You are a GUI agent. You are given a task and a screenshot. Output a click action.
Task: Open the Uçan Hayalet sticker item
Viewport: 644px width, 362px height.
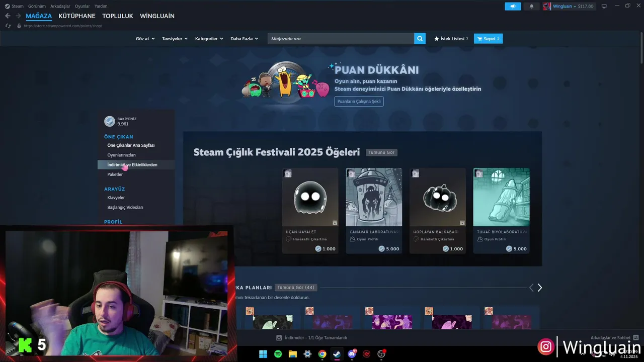click(x=310, y=211)
